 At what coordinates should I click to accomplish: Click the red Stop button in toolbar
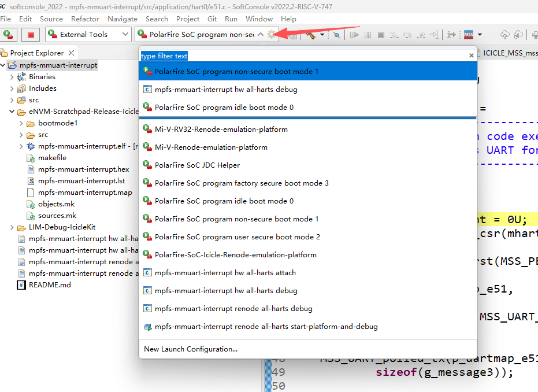31,35
